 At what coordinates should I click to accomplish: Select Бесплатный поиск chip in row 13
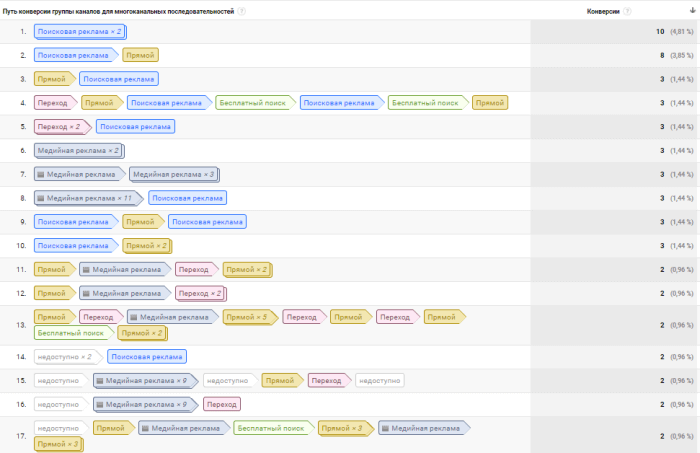74,333
